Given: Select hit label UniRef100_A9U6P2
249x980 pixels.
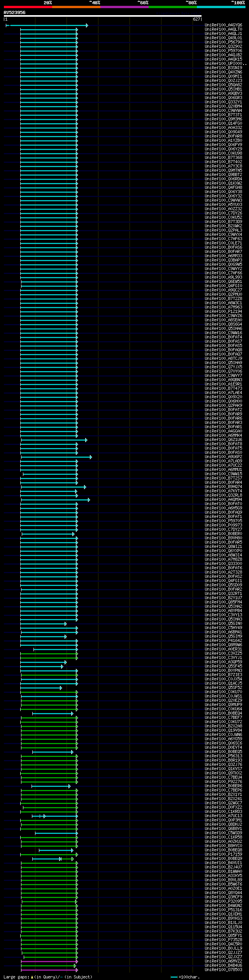Looking at the screenshot, I should [x=223, y=457].
